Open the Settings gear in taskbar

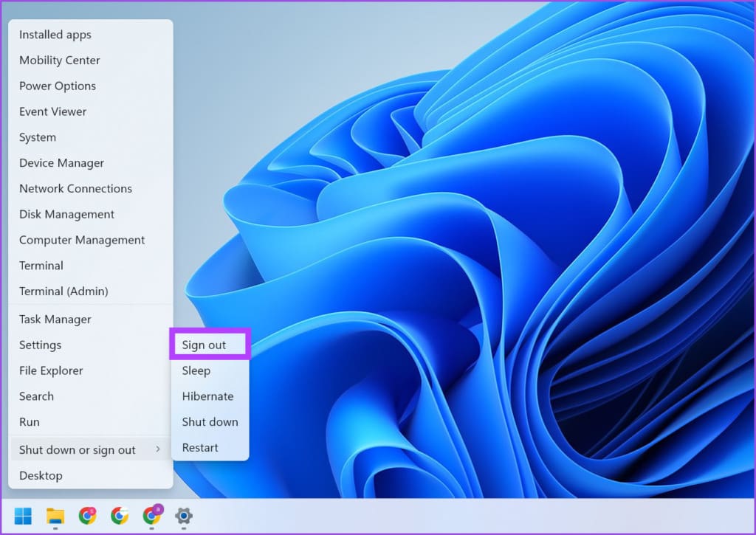[184, 516]
